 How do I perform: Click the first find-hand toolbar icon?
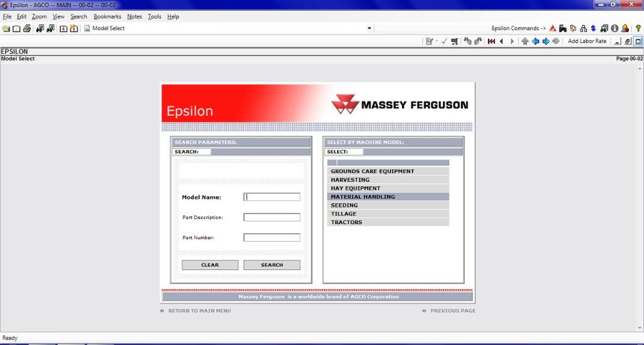click(x=467, y=41)
